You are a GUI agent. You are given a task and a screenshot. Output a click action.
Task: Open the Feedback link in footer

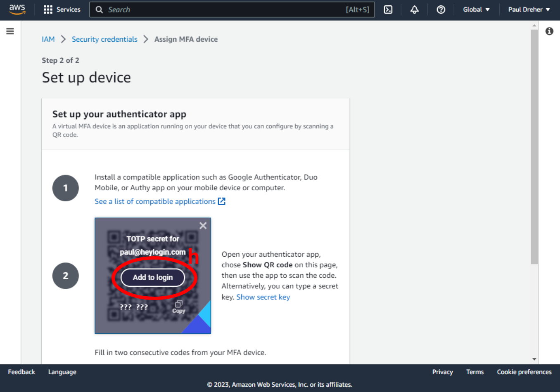21,372
